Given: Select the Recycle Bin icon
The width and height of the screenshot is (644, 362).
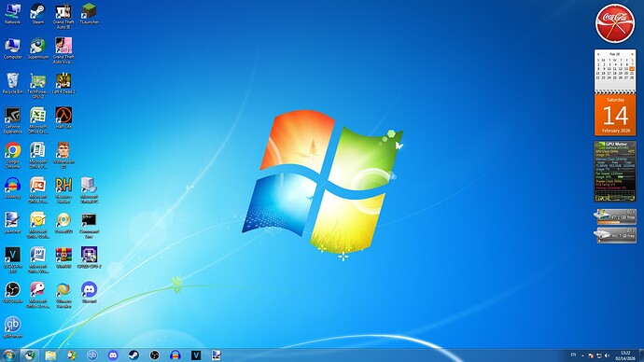Looking at the screenshot, I should click(x=12, y=84).
